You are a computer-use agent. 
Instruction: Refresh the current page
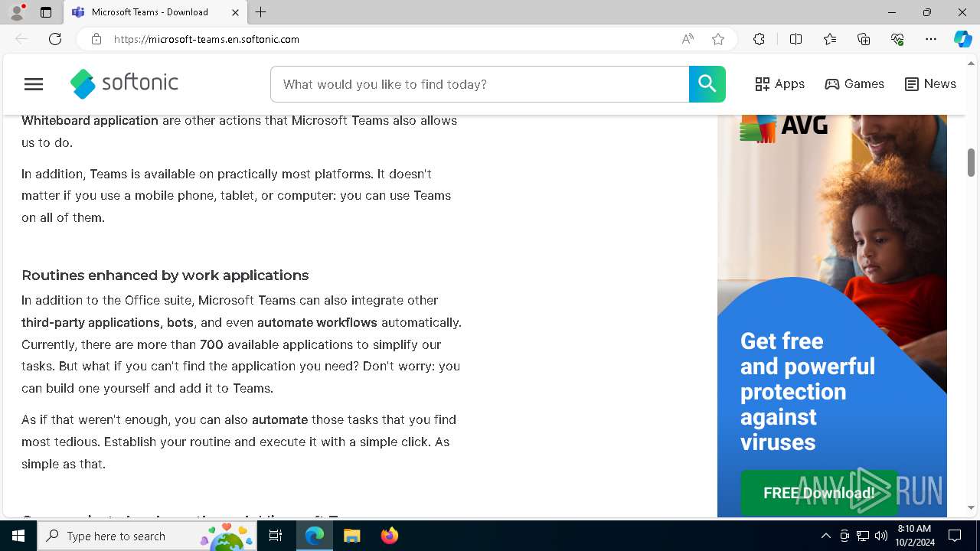(x=55, y=39)
